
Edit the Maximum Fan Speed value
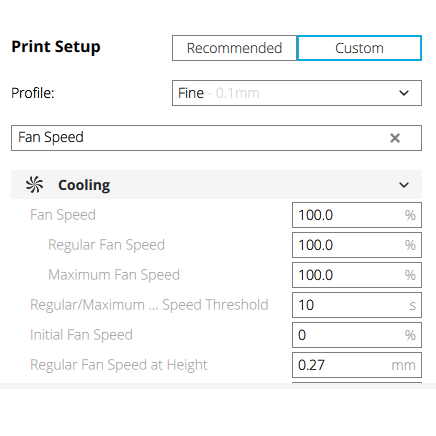click(x=357, y=275)
